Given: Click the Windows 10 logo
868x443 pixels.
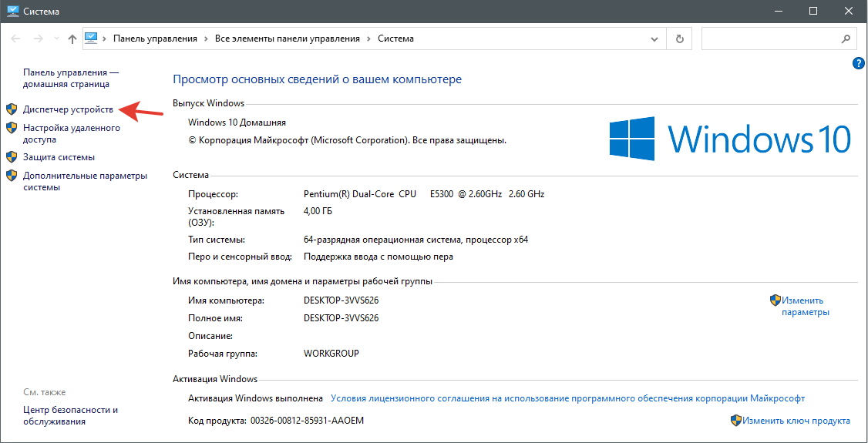Looking at the screenshot, I should tap(730, 138).
